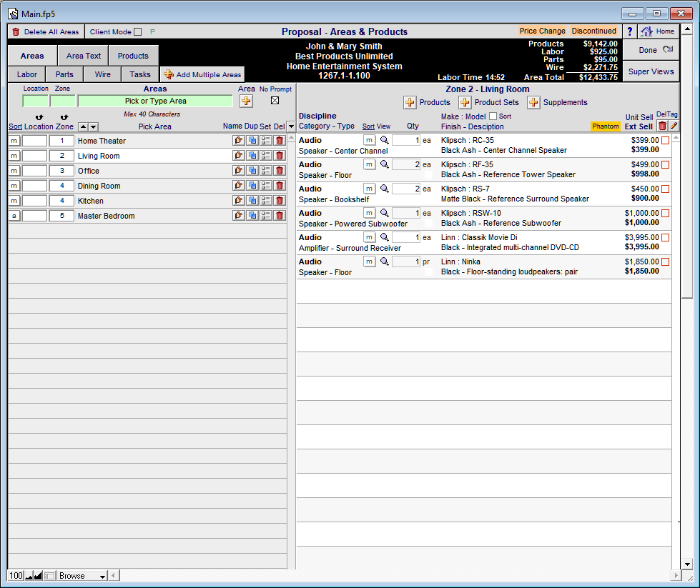This screenshot has height=588, width=700.
Task: Tag the Linn Ninka checkbox
Action: click(x=665, y=262)
